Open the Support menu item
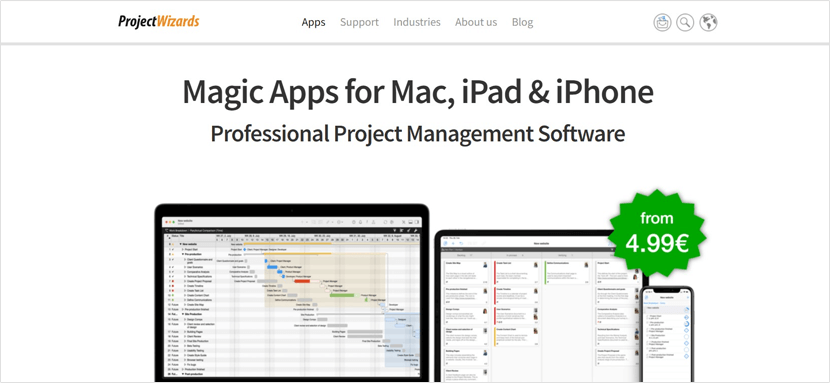 (359, 22)
